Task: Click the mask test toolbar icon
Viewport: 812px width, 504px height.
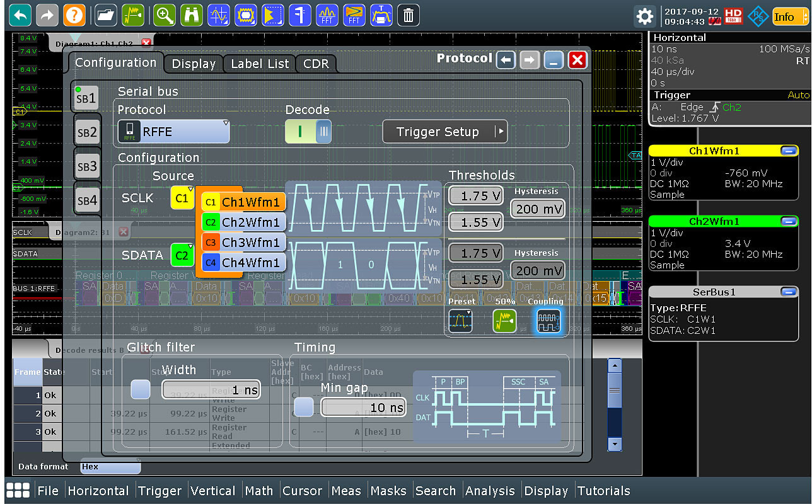Action: pyautogui.click(x=245, y=14)
